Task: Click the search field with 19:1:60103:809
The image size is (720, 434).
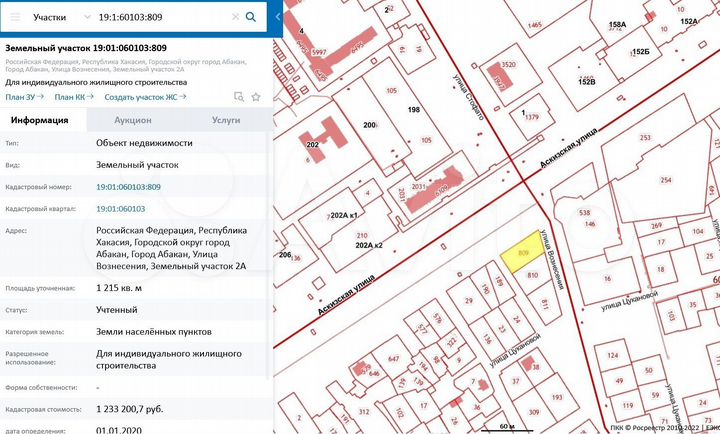Action: pos(161,17)
